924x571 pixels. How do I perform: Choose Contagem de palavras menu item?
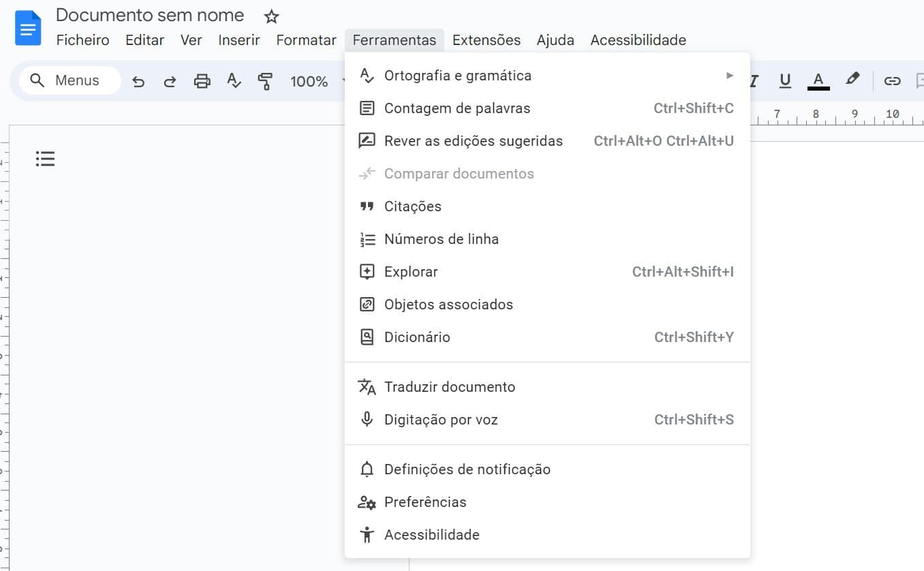(457, 108)
